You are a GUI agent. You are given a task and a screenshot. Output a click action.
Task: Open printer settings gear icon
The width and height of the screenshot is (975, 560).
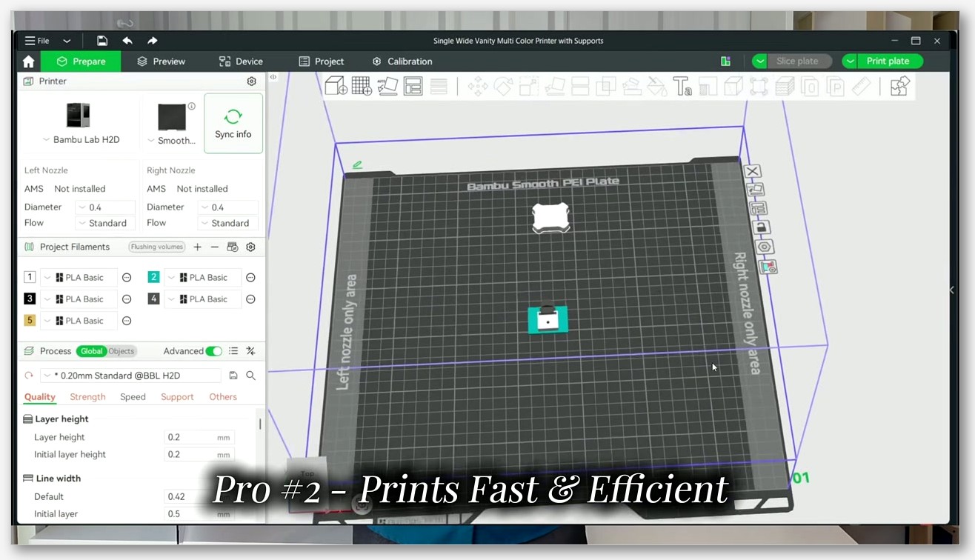coord(251,81)
